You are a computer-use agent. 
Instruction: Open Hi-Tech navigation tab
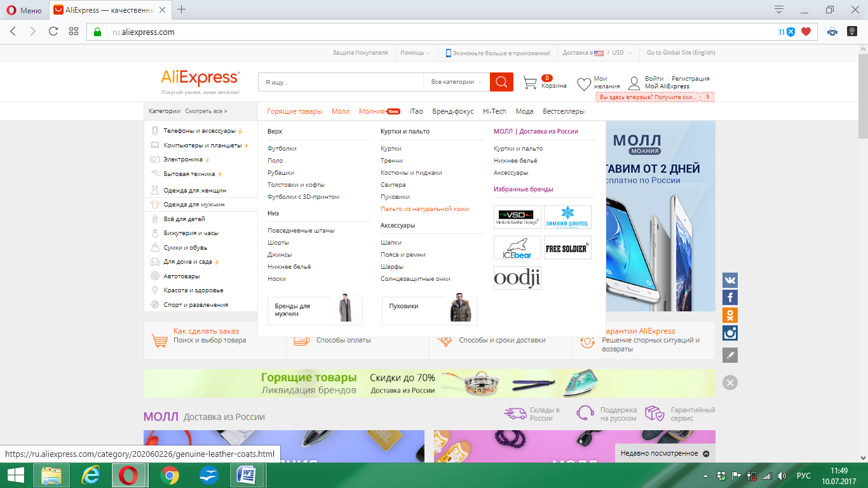point(494,111)
